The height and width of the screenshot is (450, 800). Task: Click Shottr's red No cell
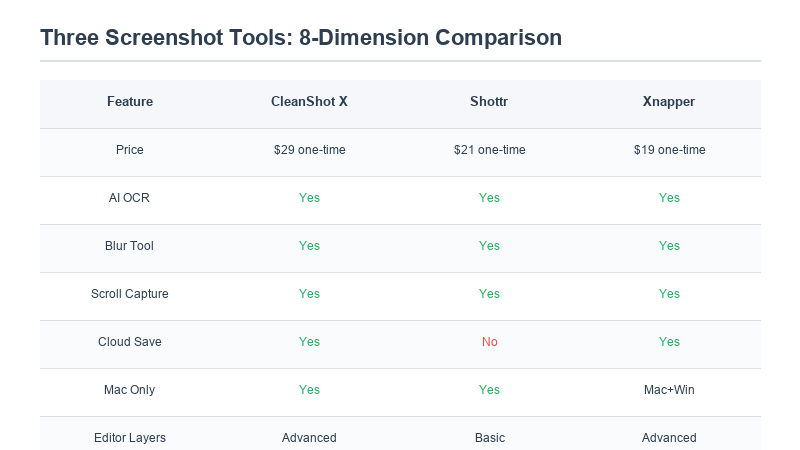pos(490,341)
